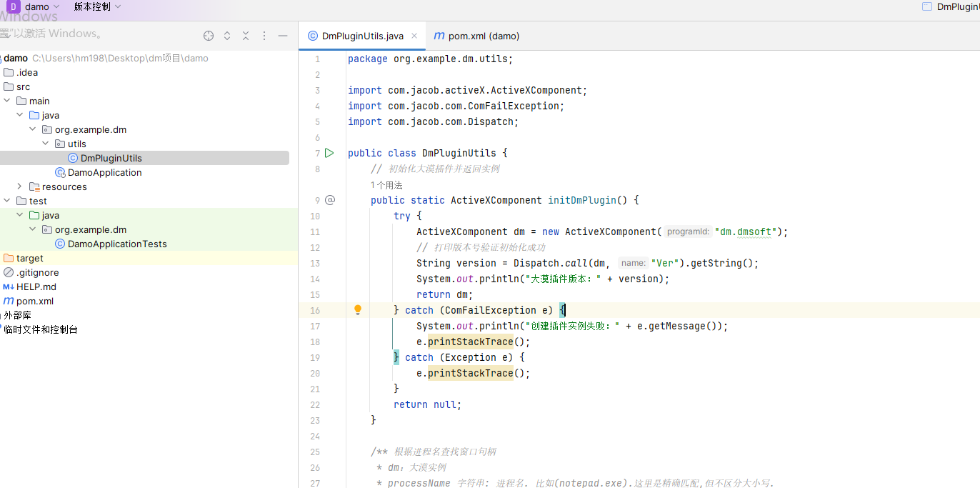Viewport: 980px width, 488px height.
Task: Click printStackTrace on line 18
Action: [x=471, y=342]
